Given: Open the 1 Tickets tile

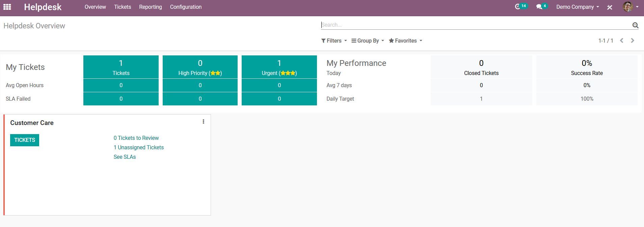Looking at the screenshot, I should tap(121, 67).
